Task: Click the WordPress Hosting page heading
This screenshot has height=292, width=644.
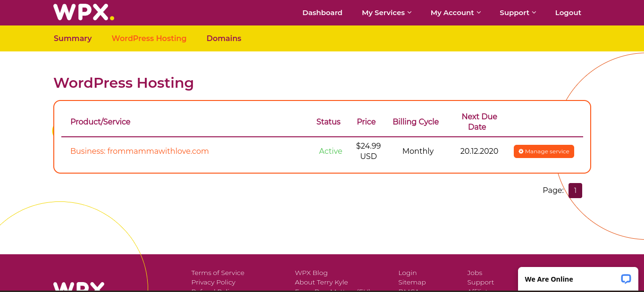Action: point(124,83)
